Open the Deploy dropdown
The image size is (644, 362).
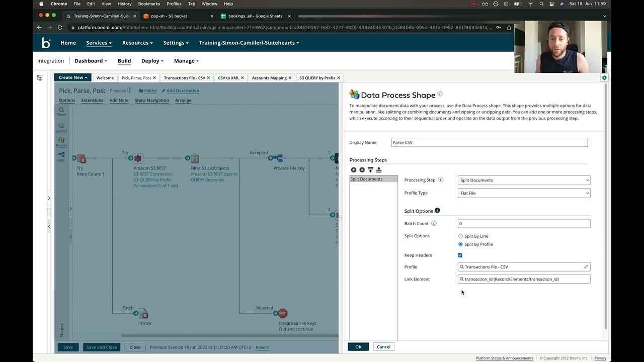click(x=152, y=61)
